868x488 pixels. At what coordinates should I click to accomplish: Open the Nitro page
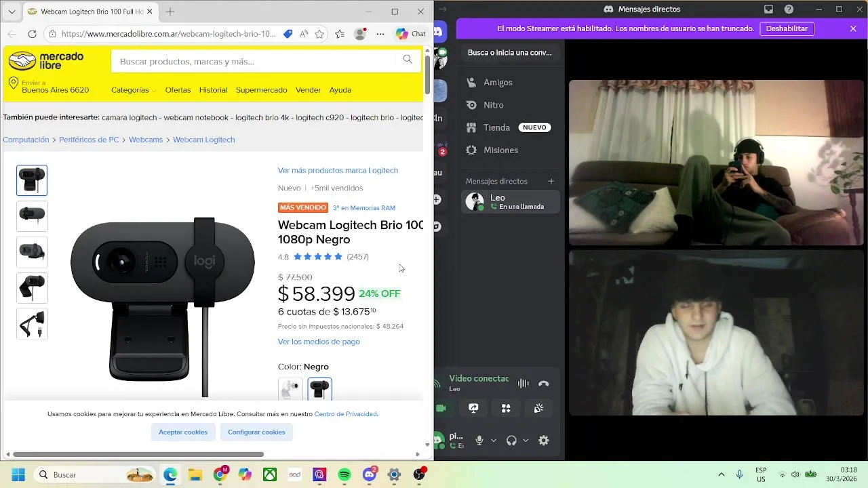[509, 105]
